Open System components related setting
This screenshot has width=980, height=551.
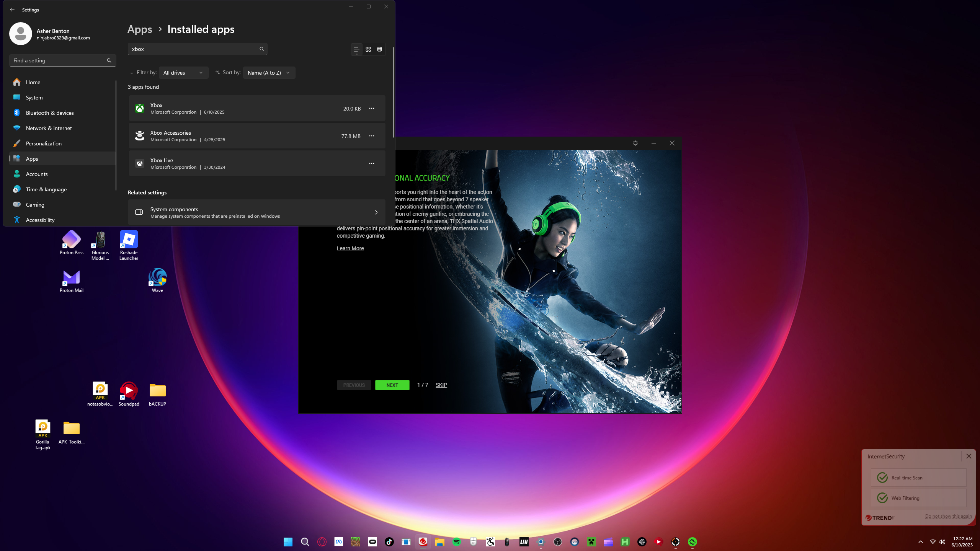point(256,212)
